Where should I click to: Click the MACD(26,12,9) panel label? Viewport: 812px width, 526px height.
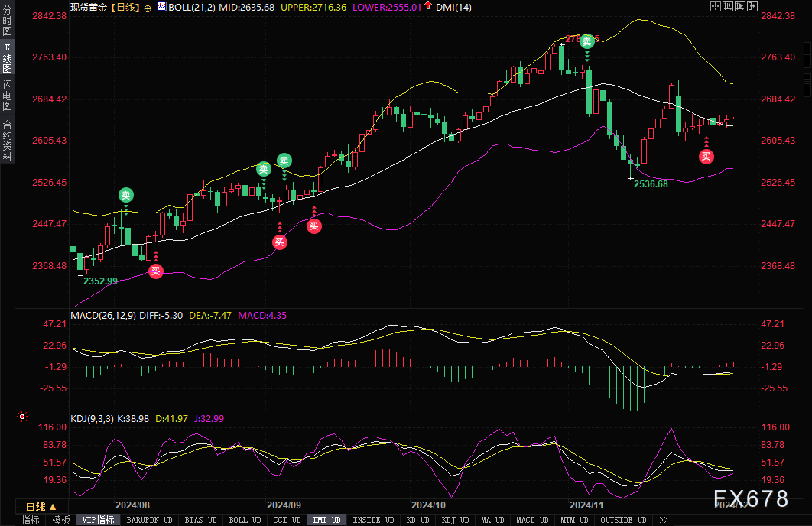[103, 315]
